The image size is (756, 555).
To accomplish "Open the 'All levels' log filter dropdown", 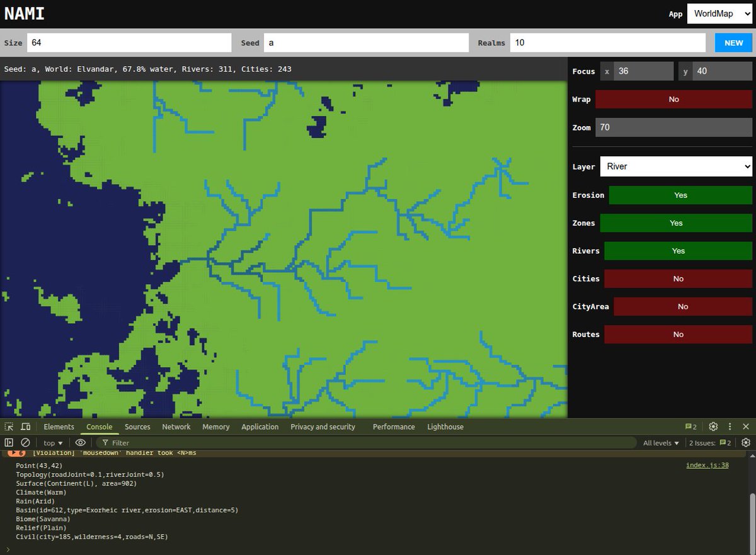I will 661,443.
